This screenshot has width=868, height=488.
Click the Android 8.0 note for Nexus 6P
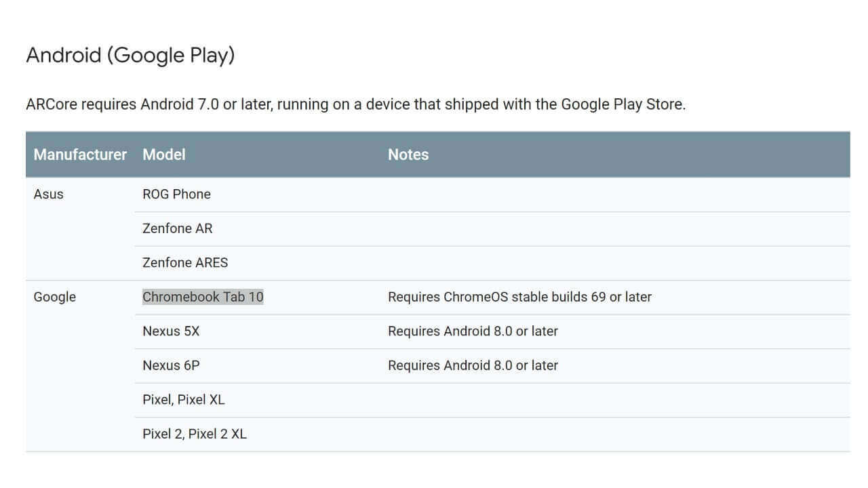(473, 365)
